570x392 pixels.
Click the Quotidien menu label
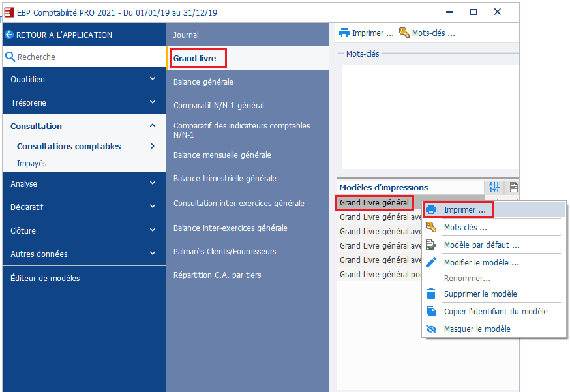click(x=27, y=80)
